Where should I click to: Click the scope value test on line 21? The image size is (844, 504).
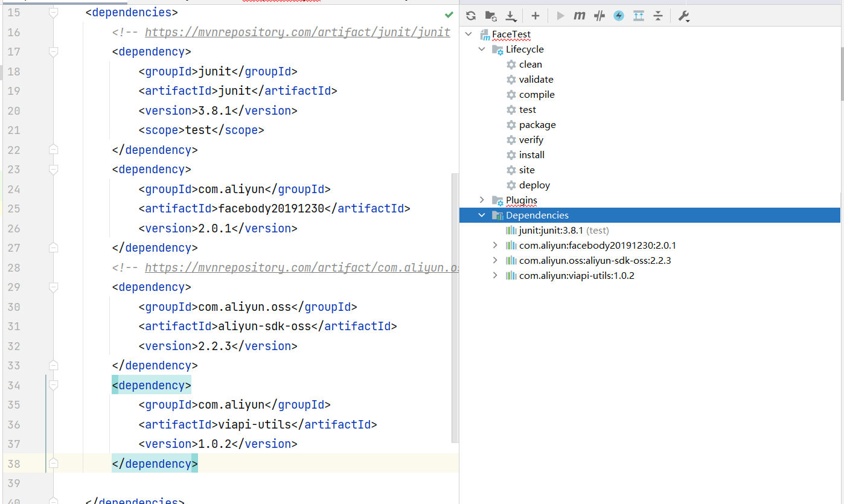click(x=199, y=130)
